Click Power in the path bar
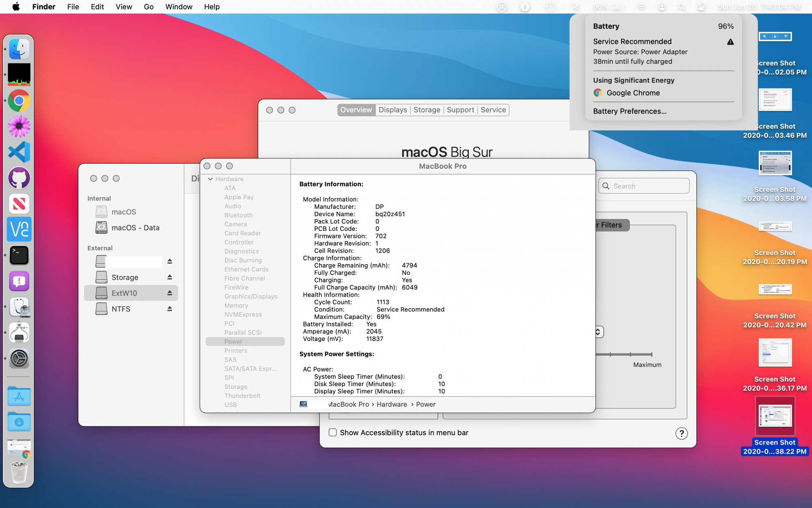The width and height of the screenshot is (812, 508). click(425, 404)
